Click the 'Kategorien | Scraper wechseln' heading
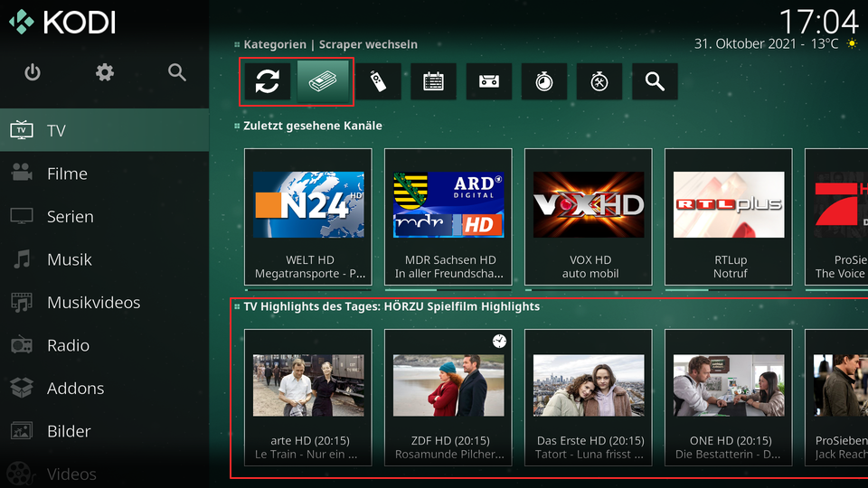Image resolution: width=868 pixels, height=488 pixels. (x=331, y=44)
